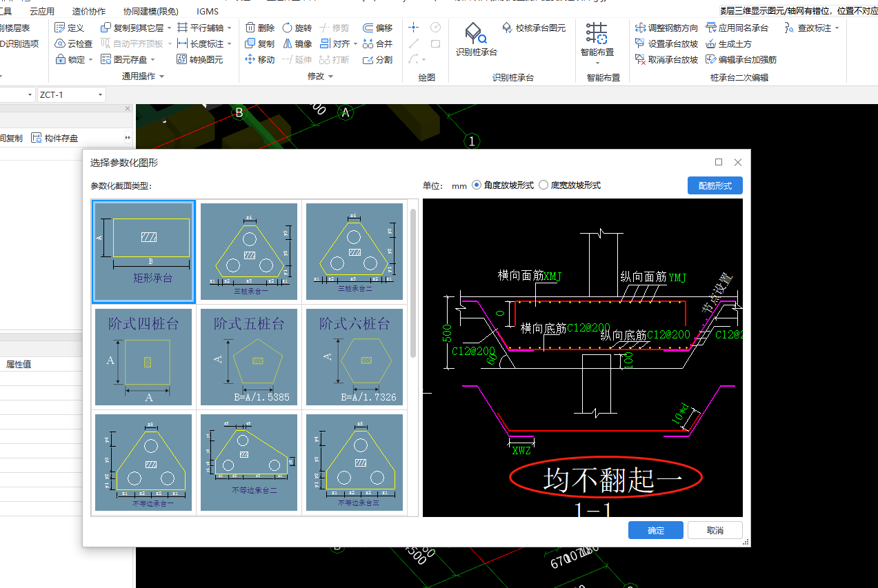Image resolution: width=878 pixels, height=588 pixels.
Task: Click the 删除 delete tool
Action: 259,28
